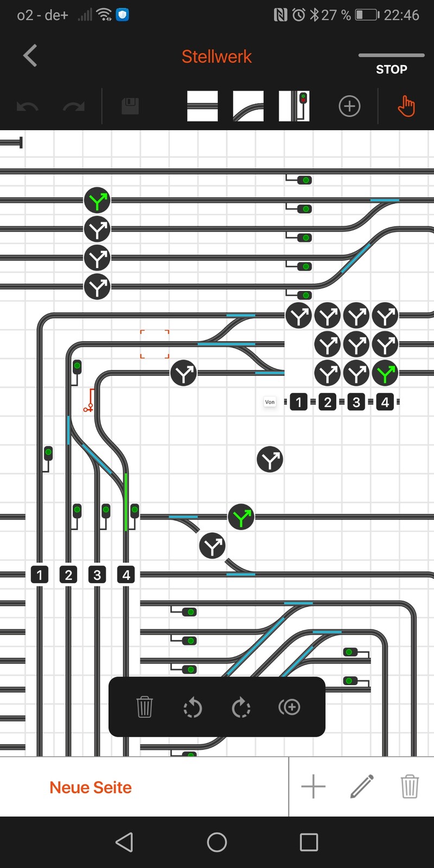Tap track marker 4 on the vertical tracks
Image resolution: width=434 pixels, height=868 pixels.
(126, 575)
